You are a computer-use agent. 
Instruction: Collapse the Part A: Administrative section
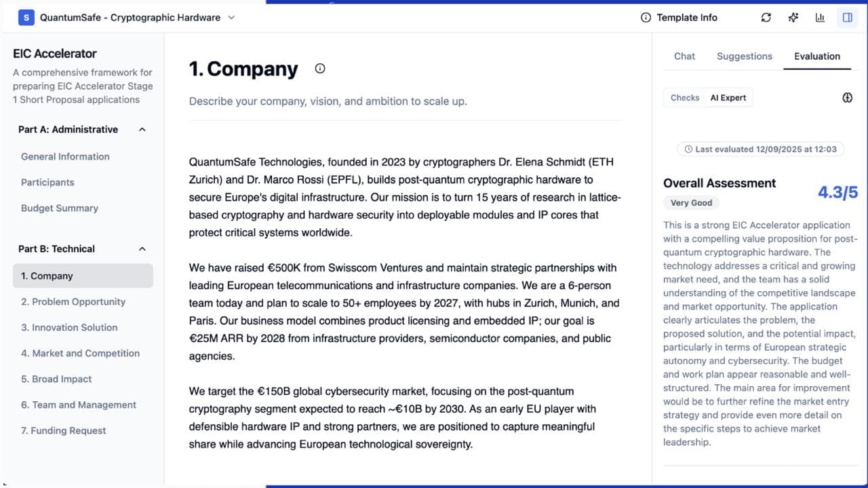pyautogui.click(x=142, y=130)
